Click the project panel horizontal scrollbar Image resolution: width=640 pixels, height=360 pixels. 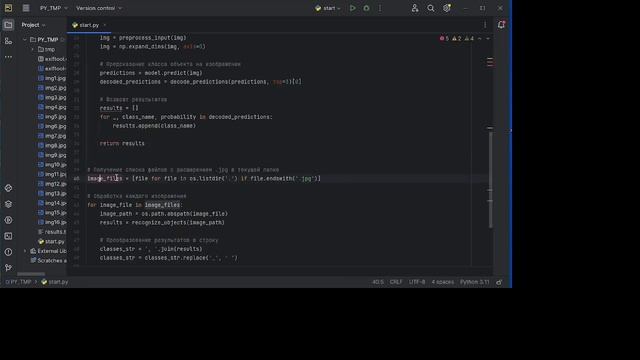pyautogui.click(x=31, y=274)
